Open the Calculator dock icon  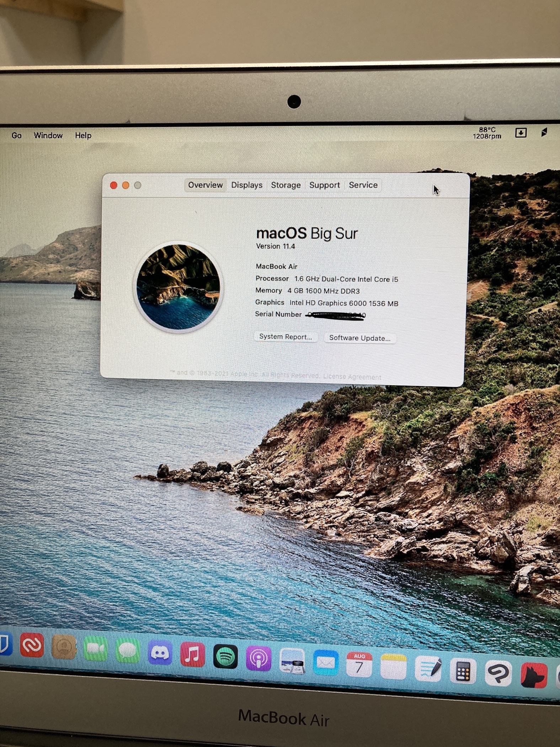[x=463, y=672]
